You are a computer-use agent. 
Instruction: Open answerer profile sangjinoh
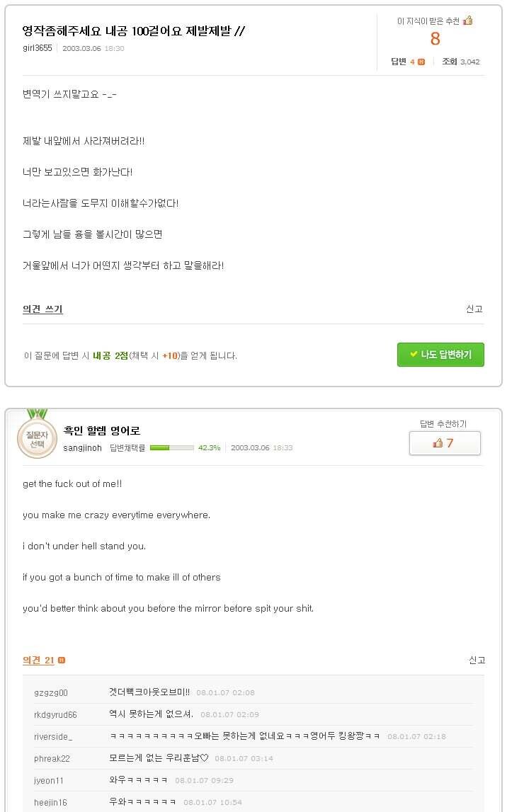(x=82, y=448)
